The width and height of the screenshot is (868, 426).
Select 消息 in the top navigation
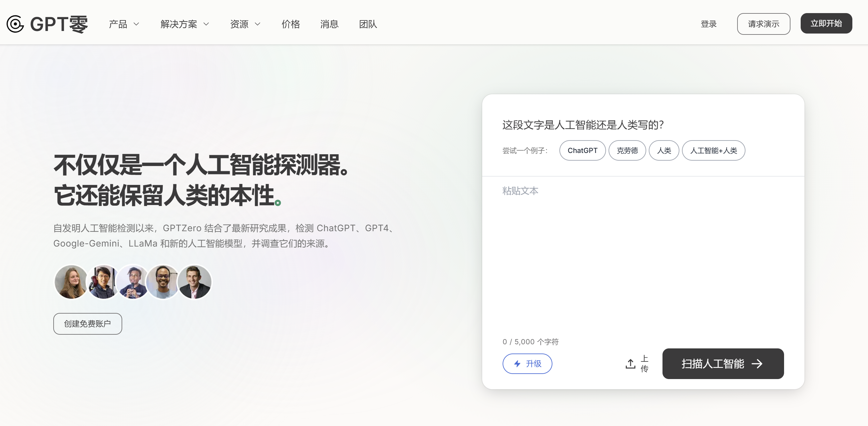coord(329,24)
